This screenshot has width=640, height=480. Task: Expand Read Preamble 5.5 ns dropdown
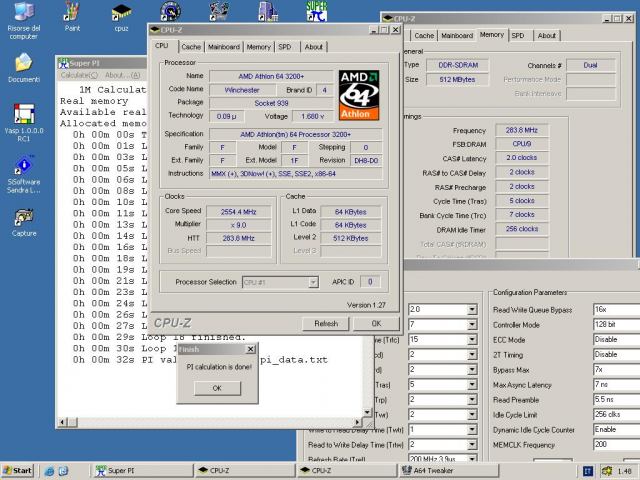tap(616, 400)
